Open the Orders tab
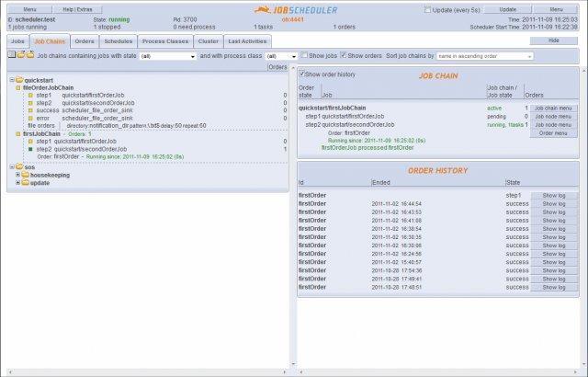This screenshot has height=377, width=588. (x=85, y=41)
